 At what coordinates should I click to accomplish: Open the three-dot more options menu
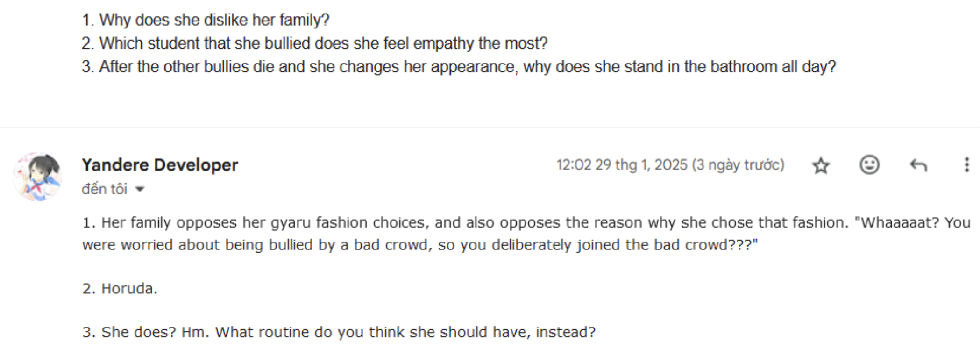pos(966,165)
